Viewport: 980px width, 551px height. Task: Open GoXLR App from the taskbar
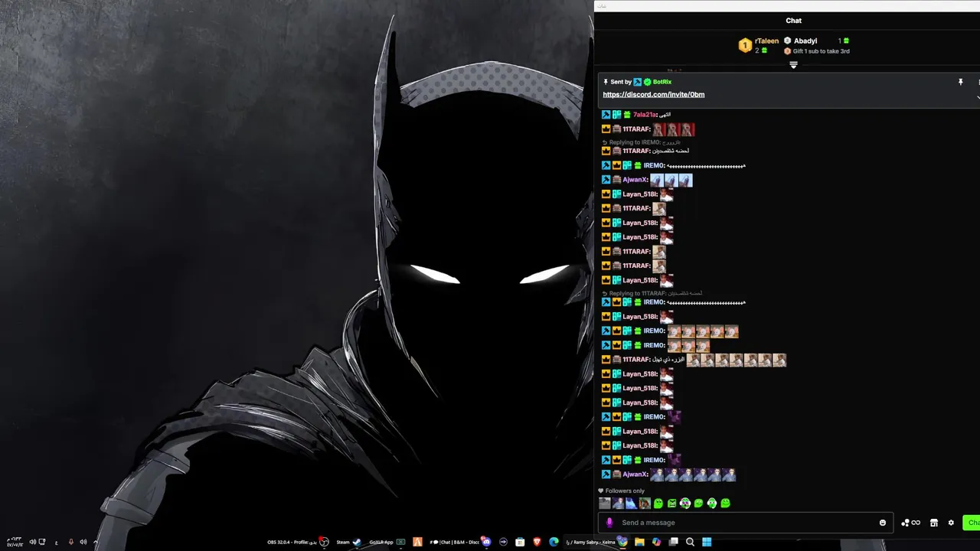(388, 542)
